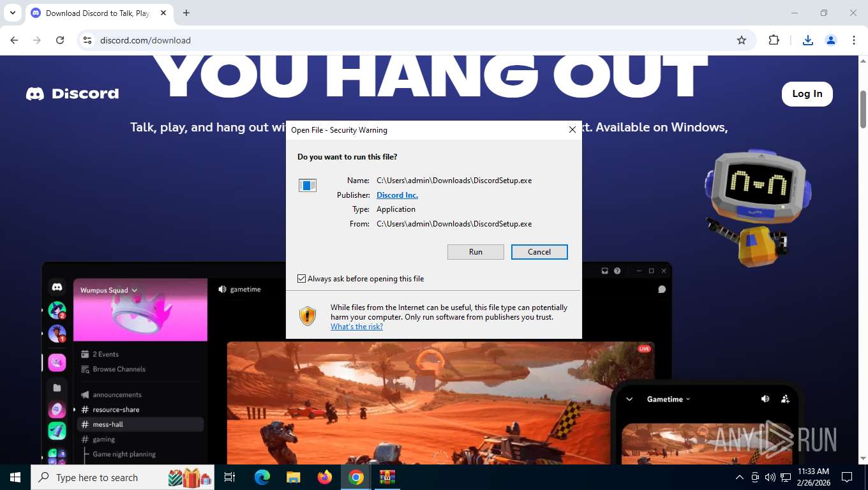
Task: Open Task View on the taskbar
Action: click(230, 477)
